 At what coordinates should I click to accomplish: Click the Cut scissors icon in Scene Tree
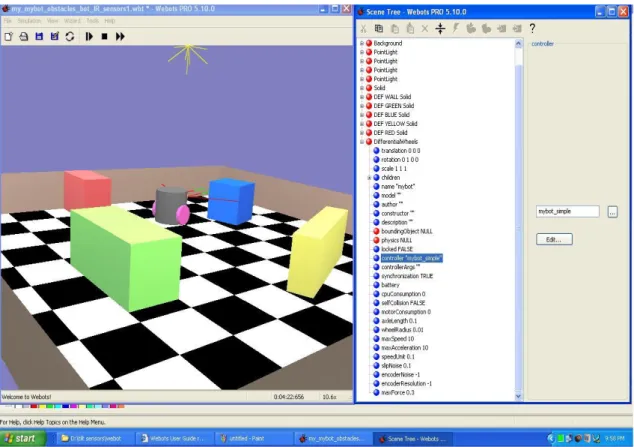pyautogui.click(x=363, y=28)
